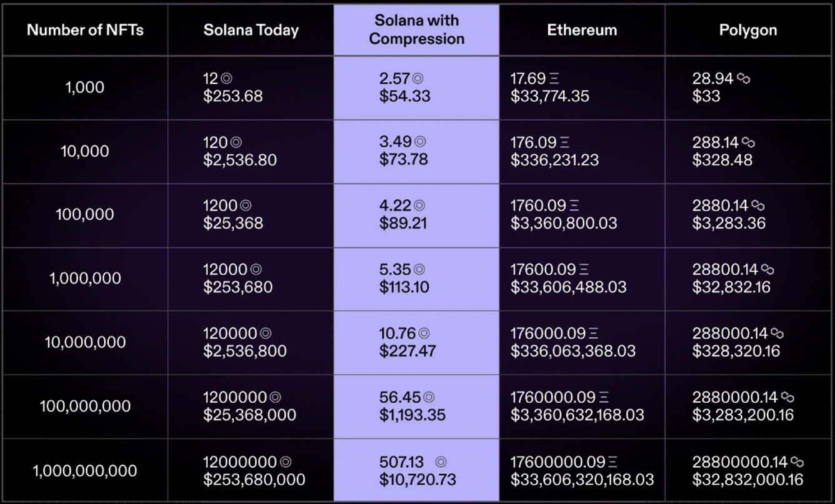The height and width of the screenshot is (504, 835).
Task: Click the Polygon symbol after 28800000.14
Action: [x=797, y=463]
